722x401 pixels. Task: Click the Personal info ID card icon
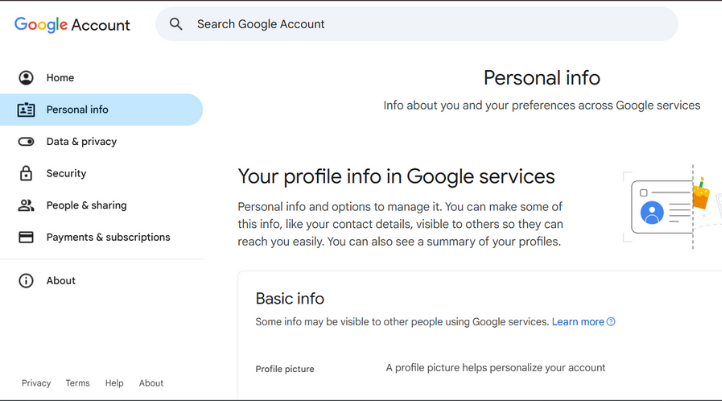(26, 110)
